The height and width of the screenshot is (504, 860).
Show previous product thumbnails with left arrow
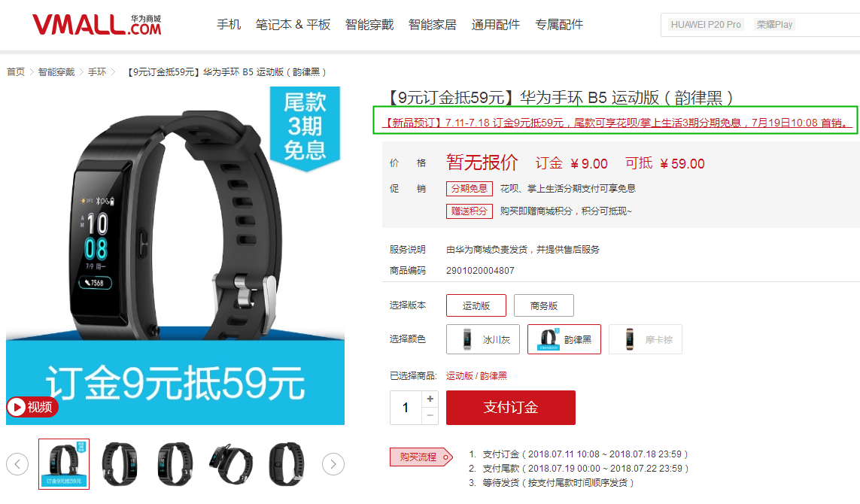tap(17, 465)
